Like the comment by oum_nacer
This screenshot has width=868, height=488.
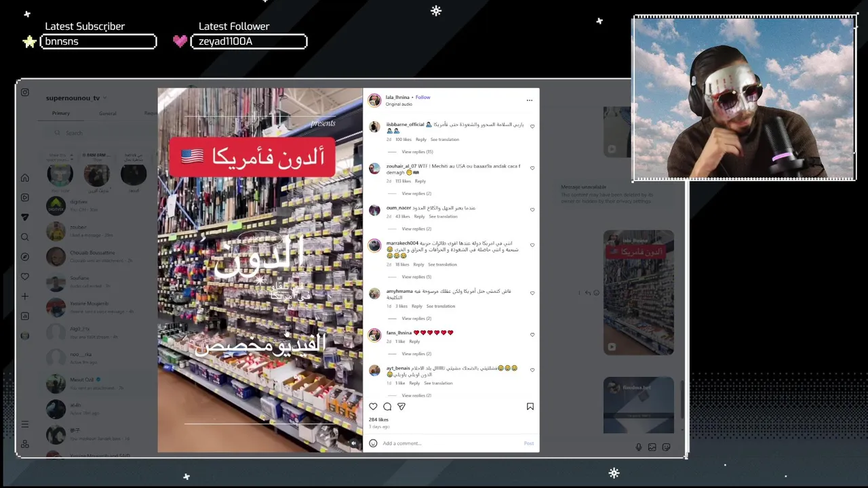point(532,209)
